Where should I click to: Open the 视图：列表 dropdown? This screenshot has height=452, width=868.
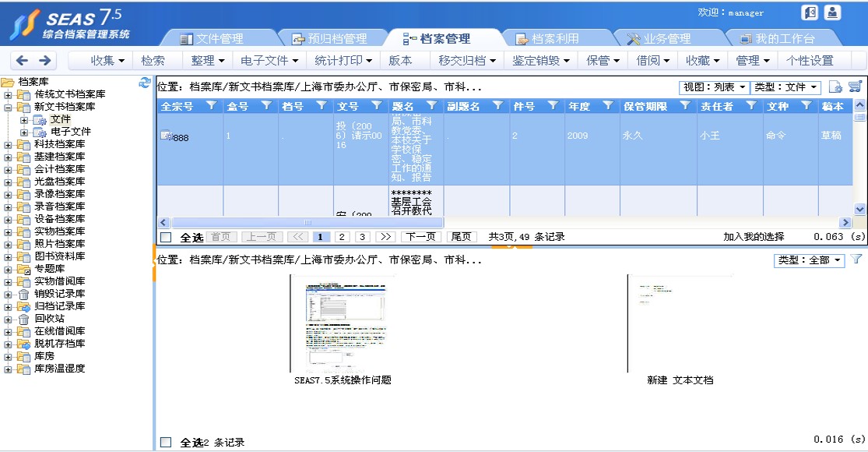pos(714,87)
